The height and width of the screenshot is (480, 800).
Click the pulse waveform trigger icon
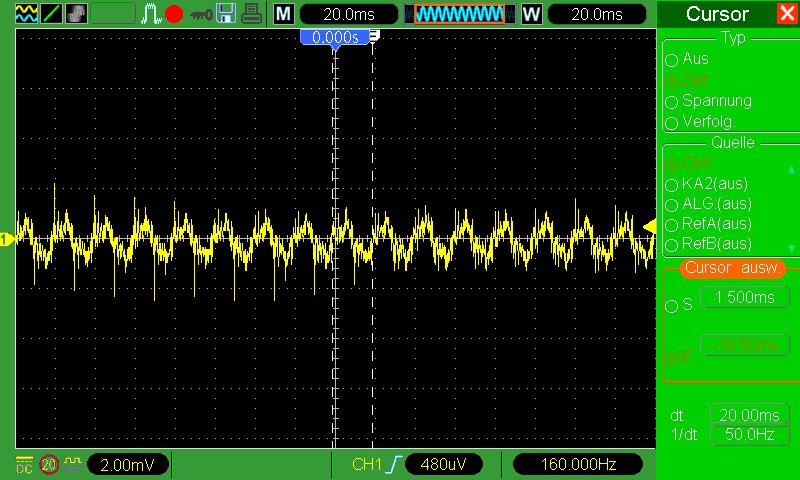150,14
